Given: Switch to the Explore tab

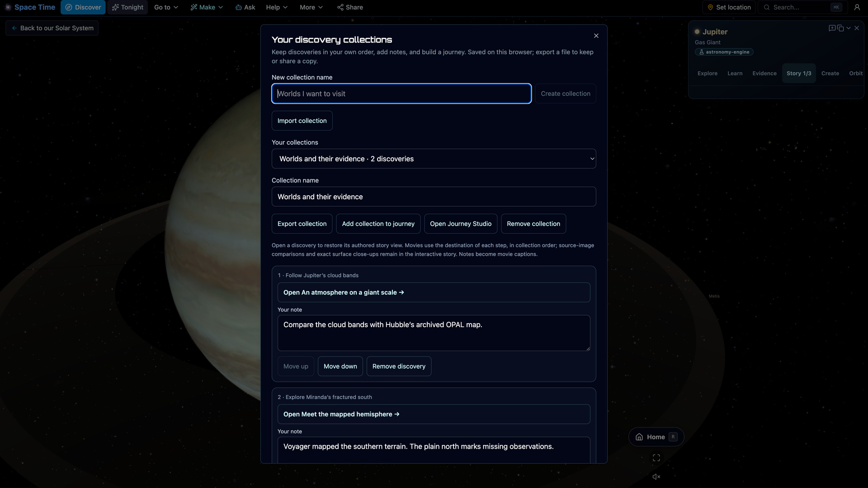Looking at the screenshot, I should pos(707,73).
